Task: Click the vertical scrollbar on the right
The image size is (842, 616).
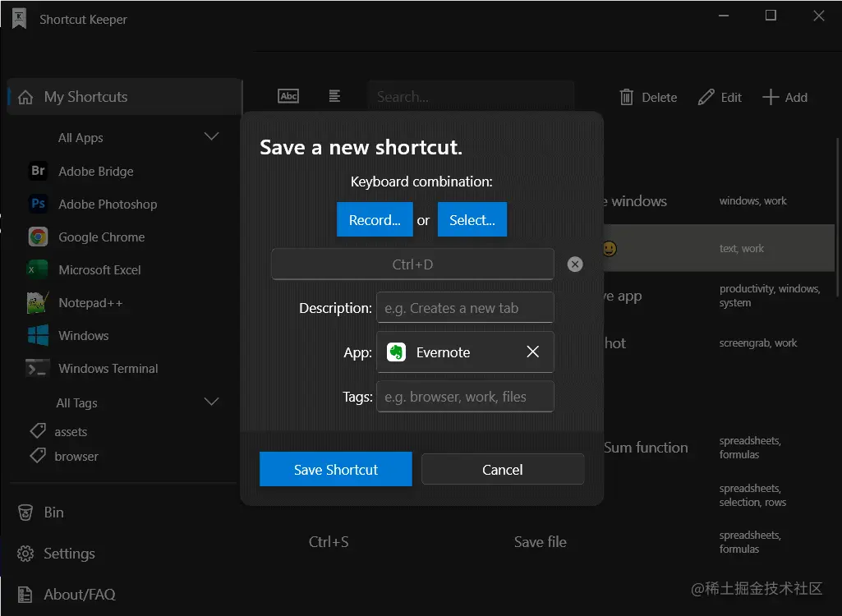Action: [838, 218]
